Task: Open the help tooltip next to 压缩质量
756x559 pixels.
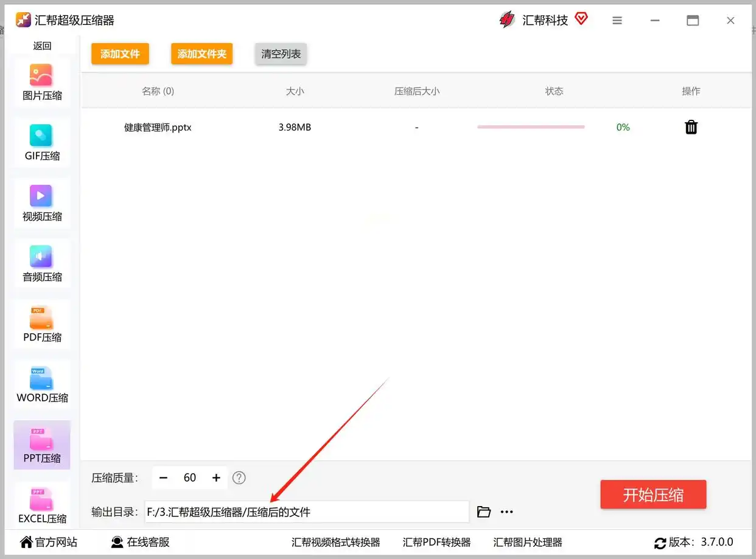Action: (x=239, y=477)
